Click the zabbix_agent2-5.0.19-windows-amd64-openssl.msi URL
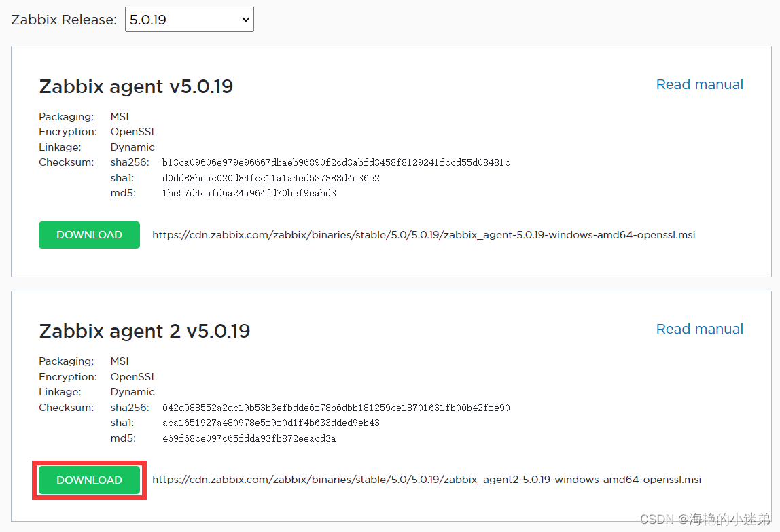780x532 pixels. (x=427, y=480)
